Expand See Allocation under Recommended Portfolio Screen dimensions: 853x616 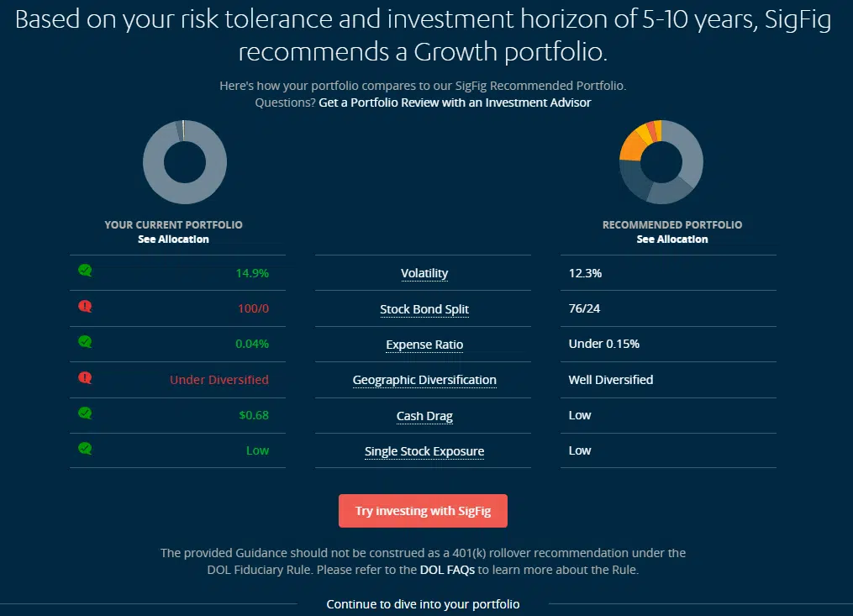pyautogui.click(x=672, y=239)
